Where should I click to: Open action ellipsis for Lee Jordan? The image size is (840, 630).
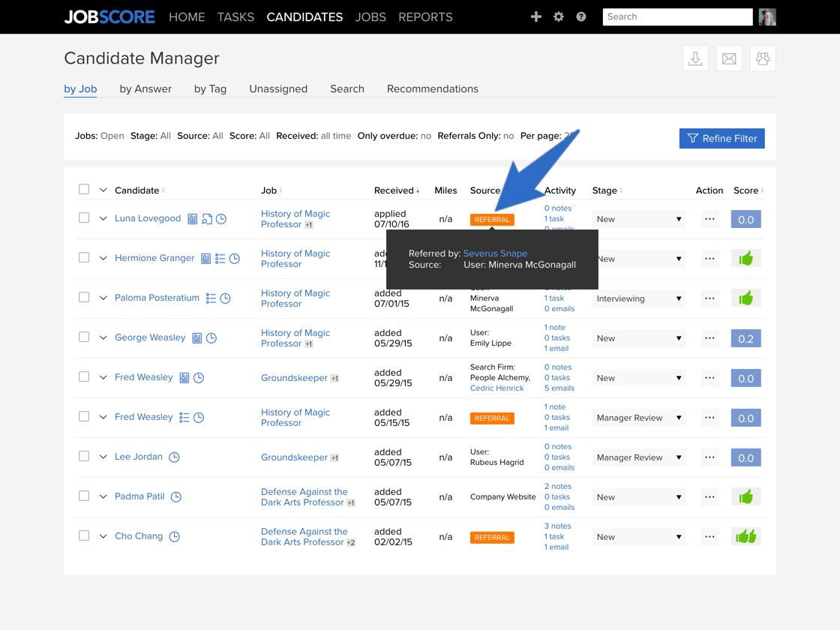click(x=709, y=457)
